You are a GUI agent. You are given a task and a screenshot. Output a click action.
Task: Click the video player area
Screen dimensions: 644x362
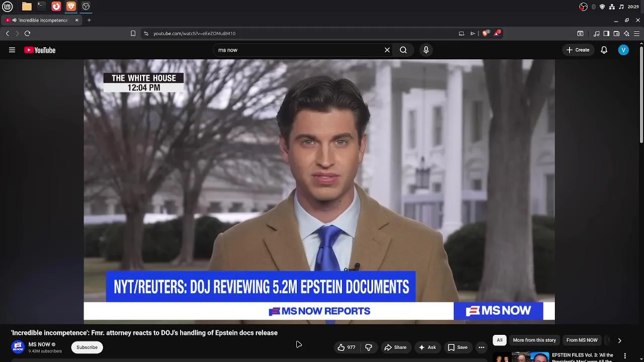[x=319, y=191]
